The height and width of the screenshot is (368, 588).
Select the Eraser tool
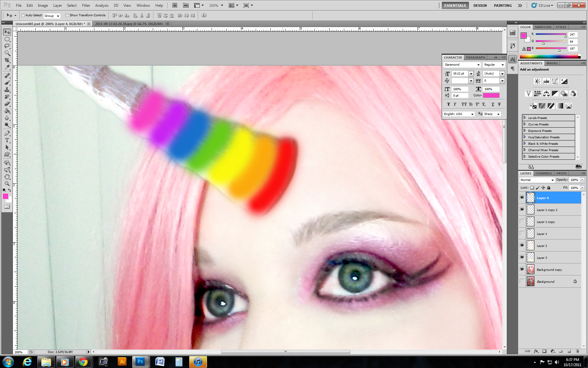coord(7,104)
